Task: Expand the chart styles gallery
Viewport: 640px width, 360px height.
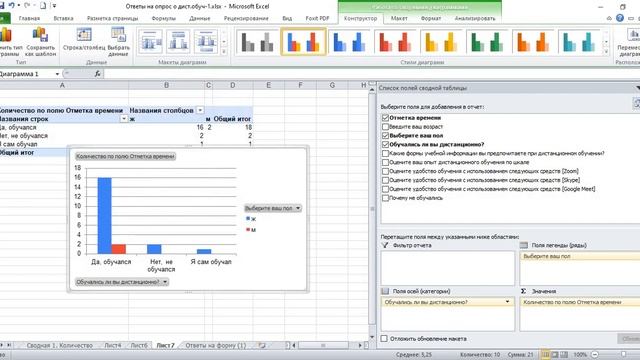Action: coord(606,52)
